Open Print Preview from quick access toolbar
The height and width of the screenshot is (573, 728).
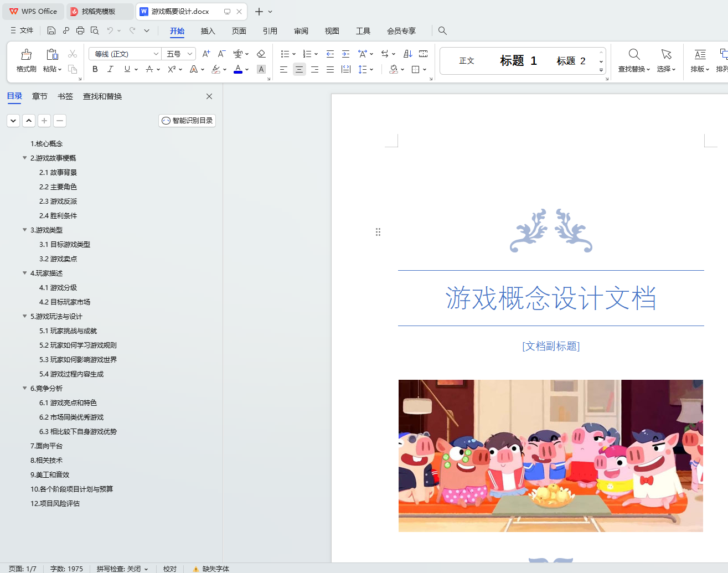(95, 30)
